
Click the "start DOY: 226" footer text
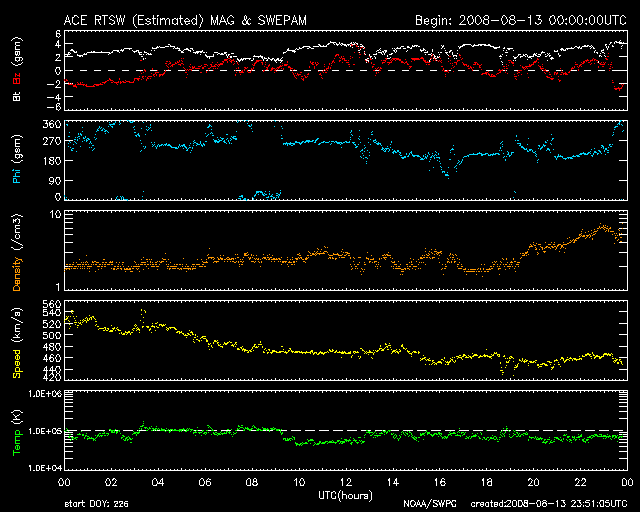pos(96,504)
